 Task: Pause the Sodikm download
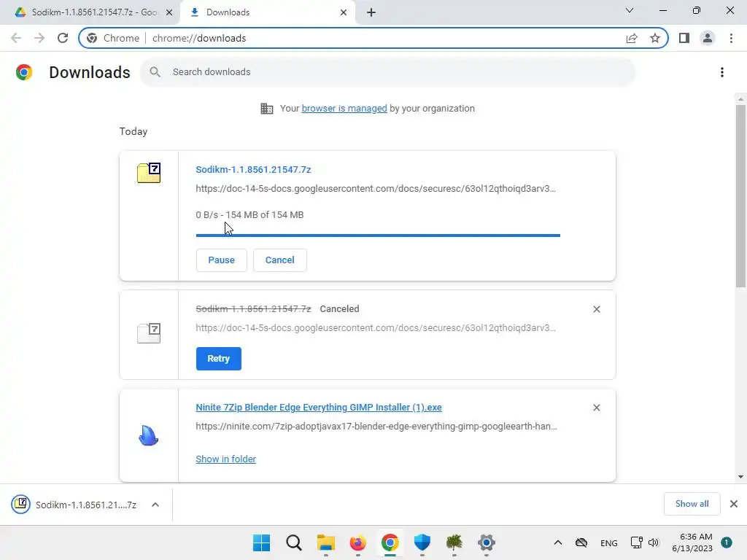tap(222, 260)
